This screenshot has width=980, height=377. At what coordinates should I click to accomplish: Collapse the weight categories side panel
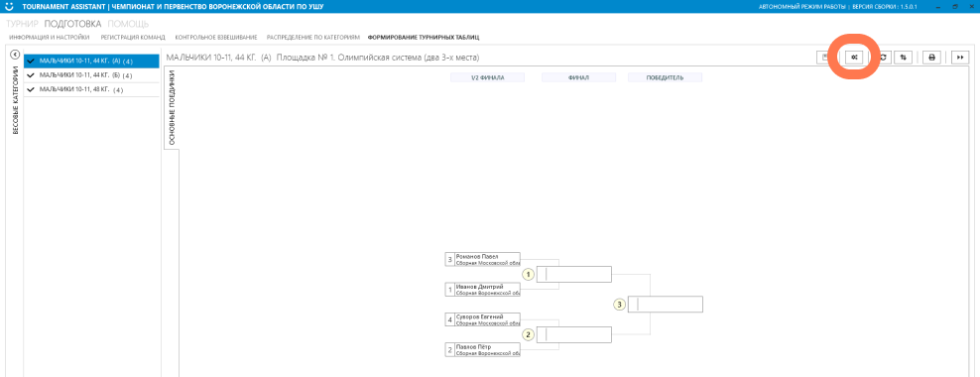tap(15, 55)
